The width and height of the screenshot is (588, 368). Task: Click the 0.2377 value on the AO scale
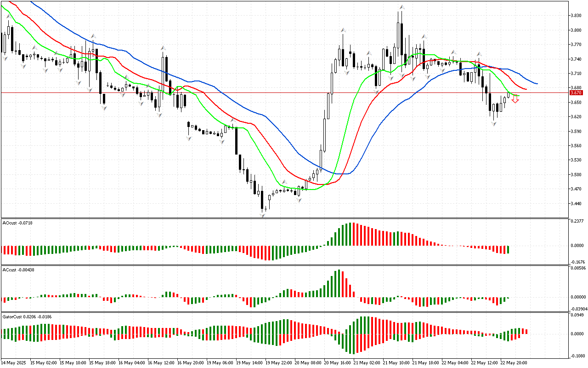[x=577, y=221]
